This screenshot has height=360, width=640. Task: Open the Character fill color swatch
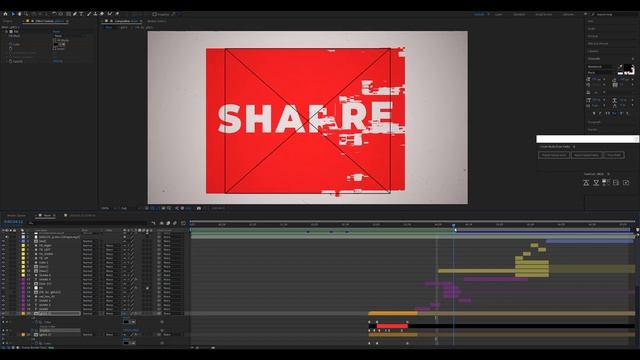628,67
